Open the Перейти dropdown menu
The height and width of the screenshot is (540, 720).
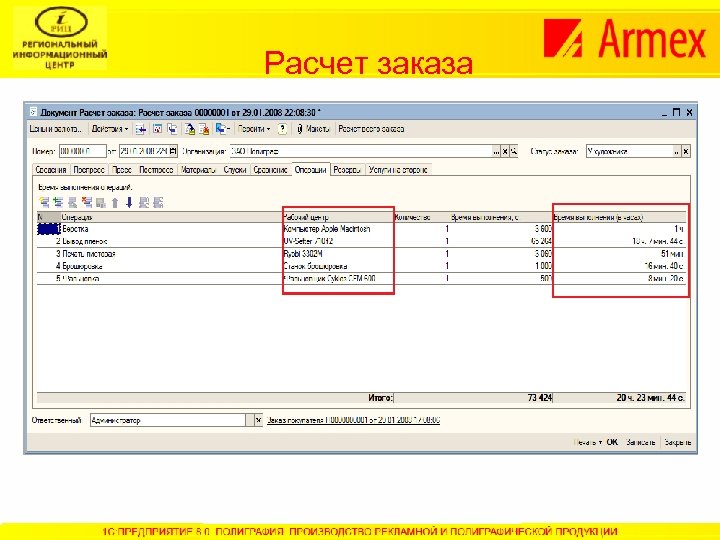click(254, 129)
